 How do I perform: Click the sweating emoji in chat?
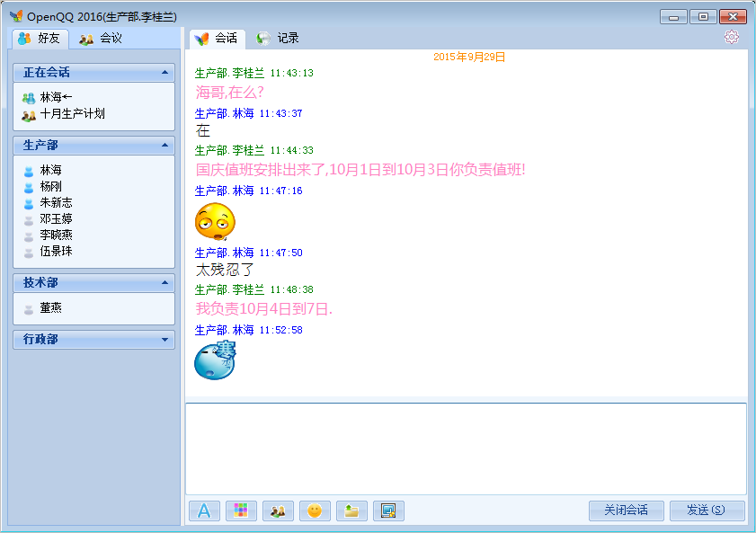[x=215, y=221]
